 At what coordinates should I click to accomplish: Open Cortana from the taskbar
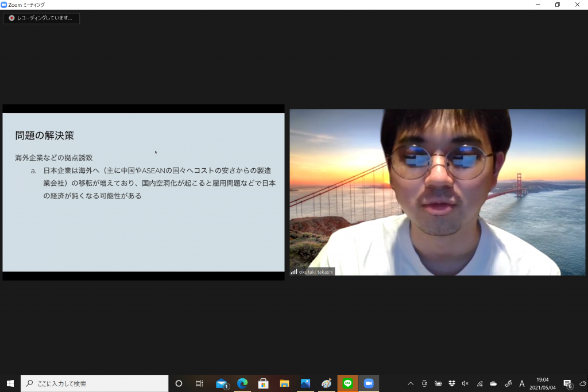179,383
